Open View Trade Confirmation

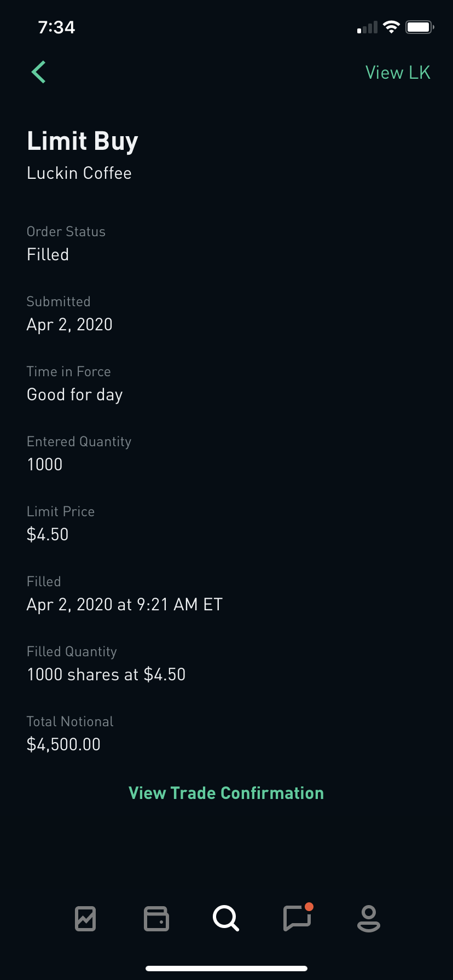coord(226,793)
